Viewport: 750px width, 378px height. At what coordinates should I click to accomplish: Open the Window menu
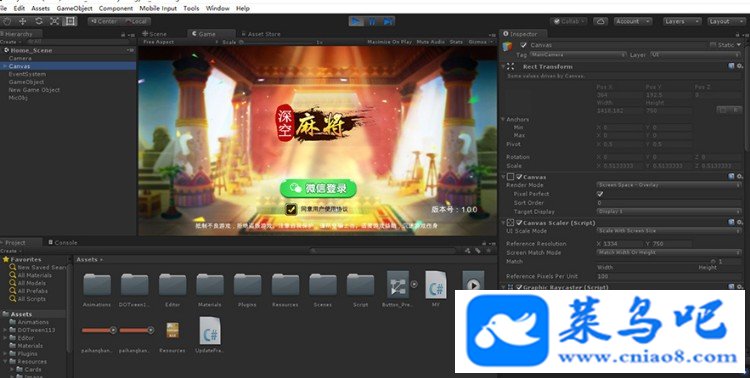click(217, 8)
